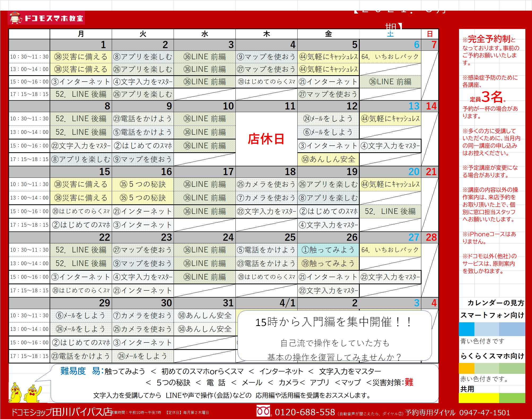Click the toll-free dial logo icon
This screenshot has width=532, height=419.
(x=263, y=411)
